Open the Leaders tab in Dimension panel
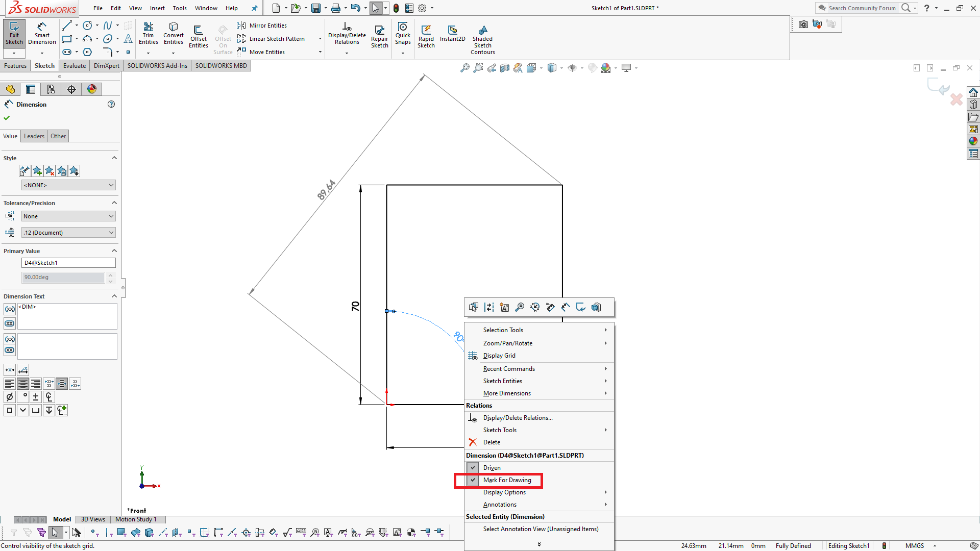This screenshot has height=551, width=980. coord(34,136)
